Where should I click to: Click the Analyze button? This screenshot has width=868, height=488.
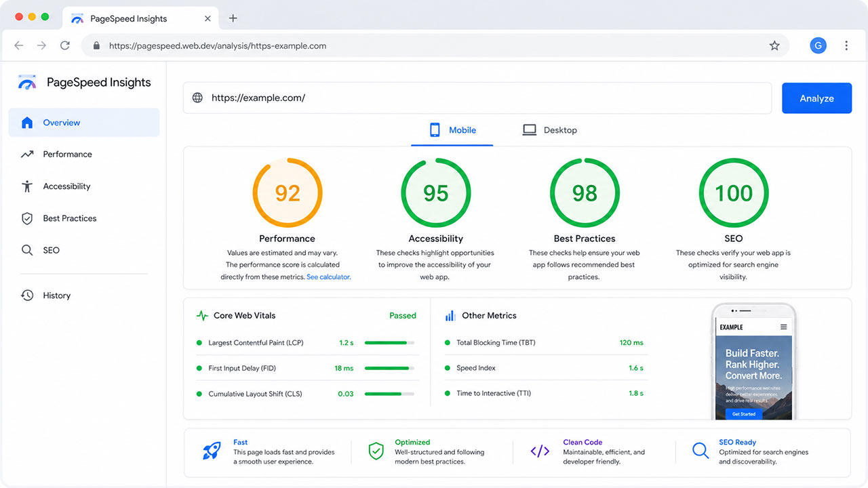[816, 98]
